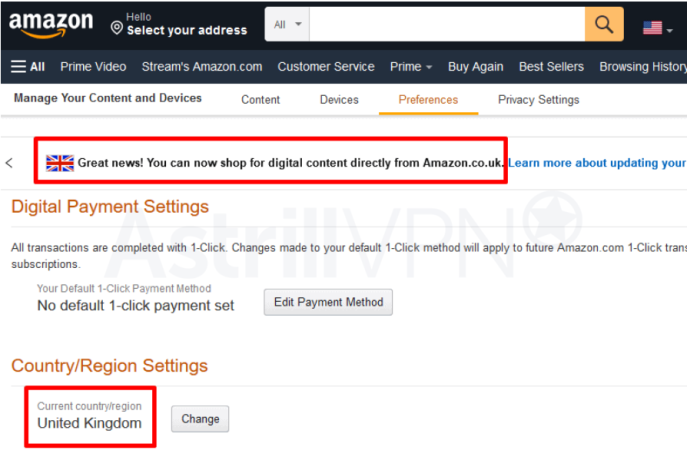Image resolution: width=687 pixels, height=470 pixels.
Task: Expand the Prime dropdown menu
Action: (411, 67)
